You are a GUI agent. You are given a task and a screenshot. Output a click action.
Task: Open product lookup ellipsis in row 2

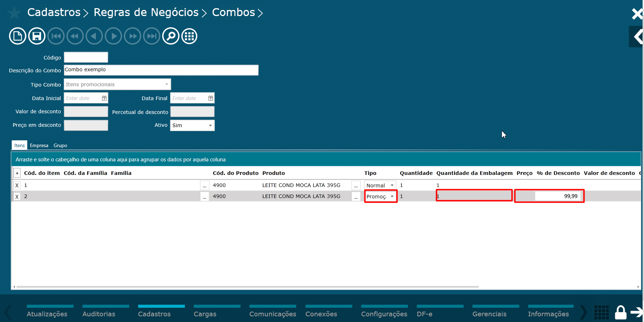tap(356, 197)
